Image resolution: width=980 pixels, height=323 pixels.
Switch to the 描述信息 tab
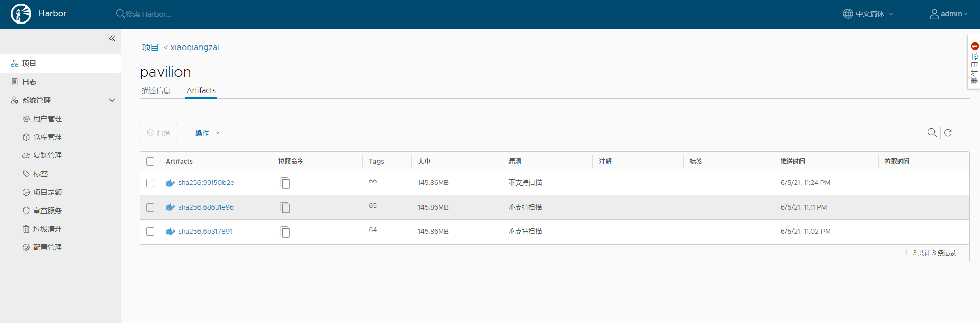click(156, 90)
